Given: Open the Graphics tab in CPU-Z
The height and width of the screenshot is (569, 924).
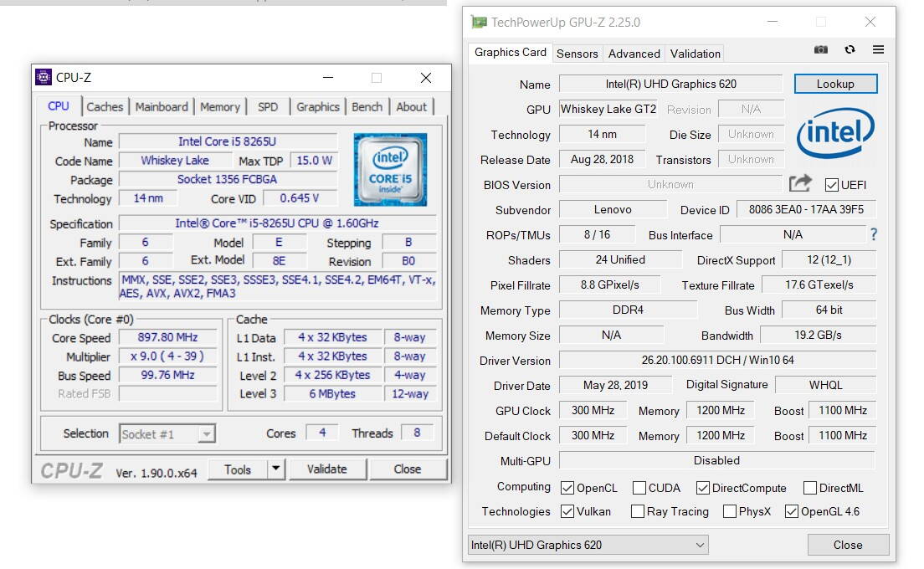Looking at the screenshot, I should [x=318, y=106].
